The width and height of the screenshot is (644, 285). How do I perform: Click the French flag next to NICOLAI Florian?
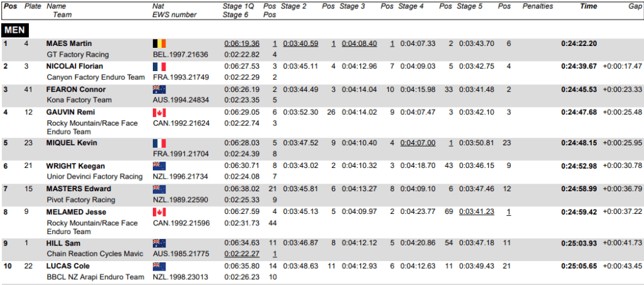pos(159,67)
